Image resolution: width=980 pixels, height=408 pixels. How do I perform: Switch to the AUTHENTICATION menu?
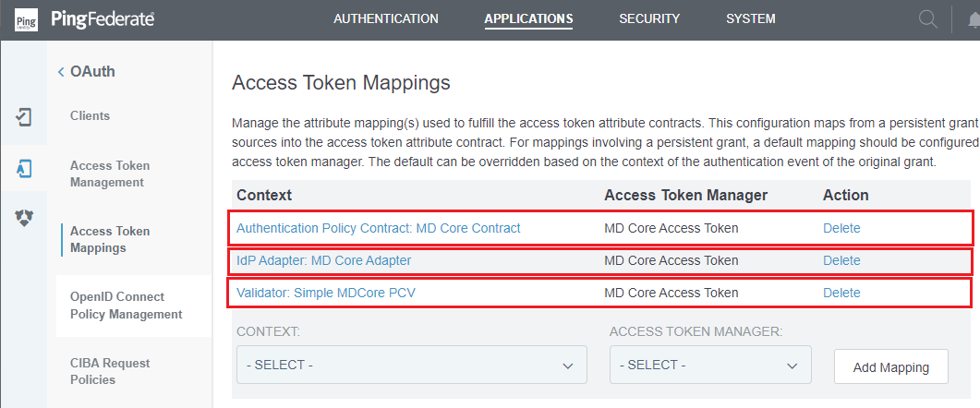click(385, 18)
